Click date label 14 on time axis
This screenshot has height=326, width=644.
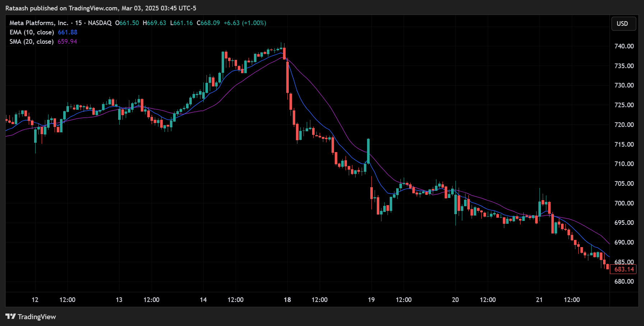tap(203, 300)
